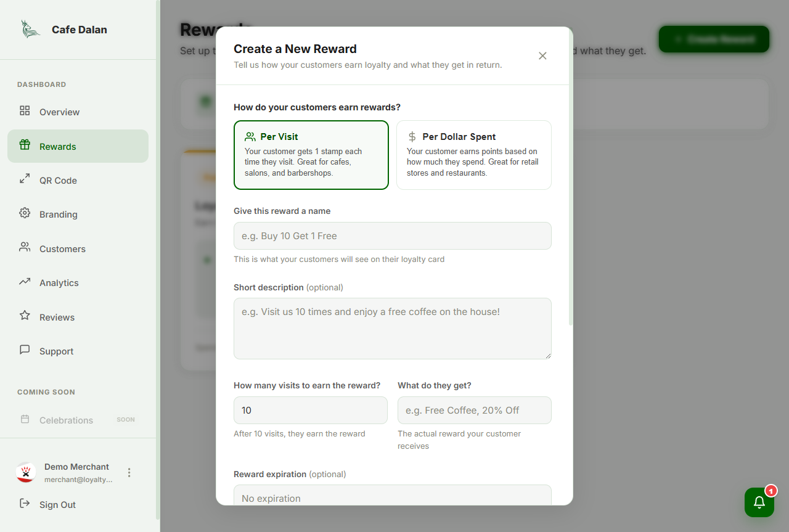Click the Cafe Dalan bird logo
Viewport: 789px width, 532px height.
30,30
